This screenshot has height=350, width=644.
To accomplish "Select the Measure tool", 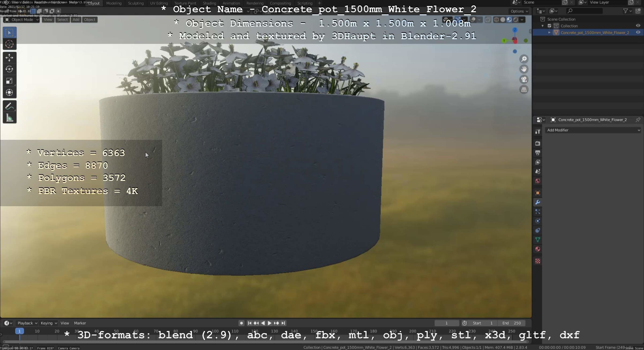I will 10,118.
